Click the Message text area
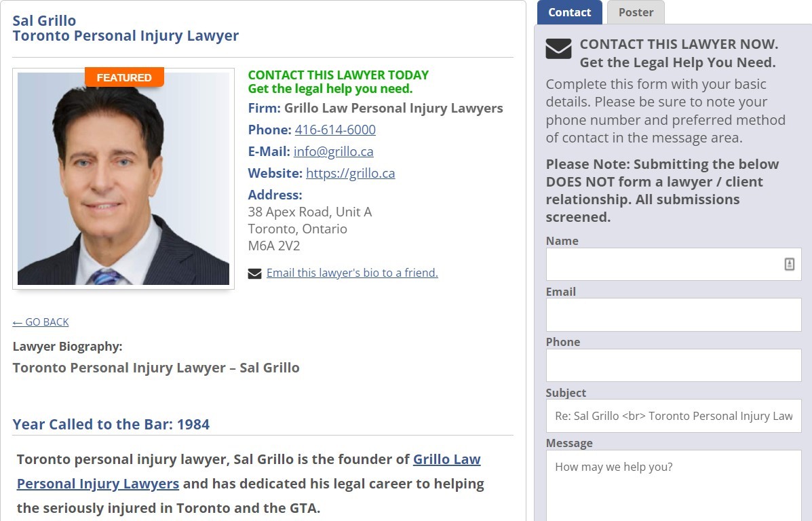 (673, 486)
